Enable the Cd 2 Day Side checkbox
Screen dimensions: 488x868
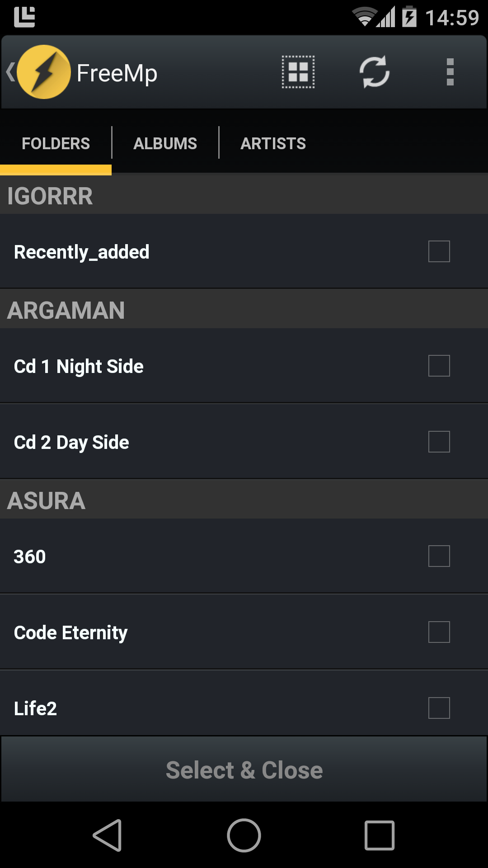point(439,442)
